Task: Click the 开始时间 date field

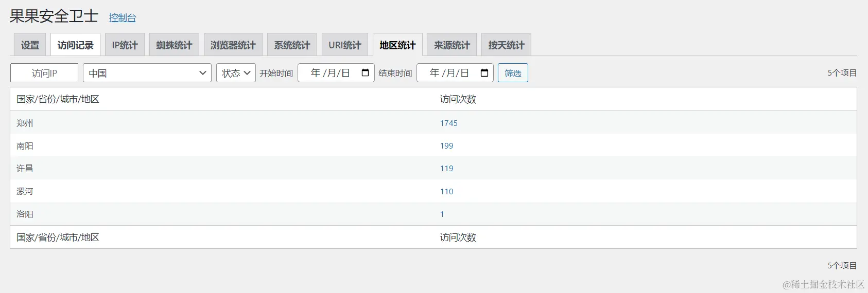Action: coord(336,73)
